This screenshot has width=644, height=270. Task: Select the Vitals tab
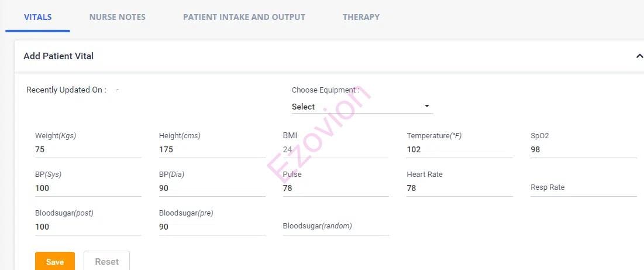(37, 17)
